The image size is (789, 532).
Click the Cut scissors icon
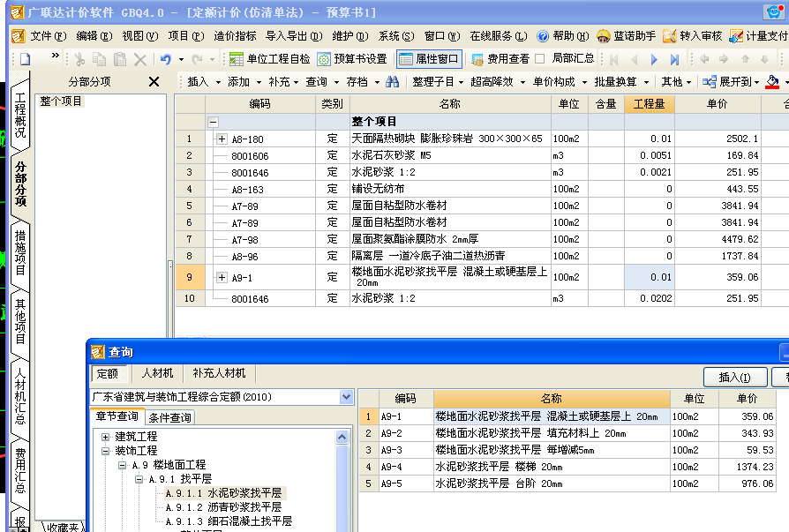pos(79,59)
